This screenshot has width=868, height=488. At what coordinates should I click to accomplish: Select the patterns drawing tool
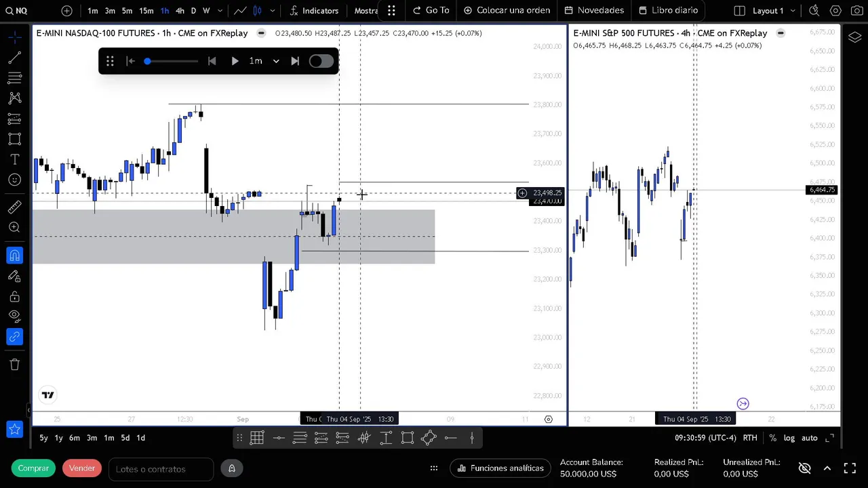[14, 98]
